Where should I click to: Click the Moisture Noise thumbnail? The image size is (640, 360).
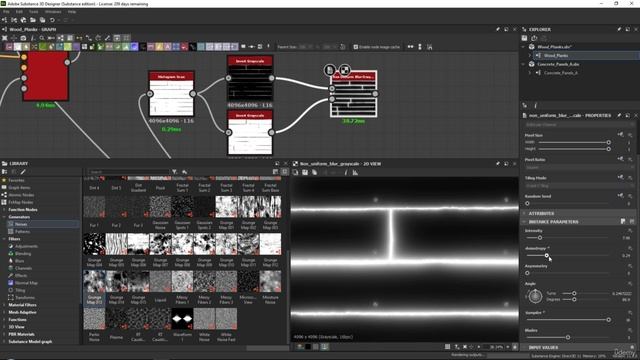tap(270, 281)
